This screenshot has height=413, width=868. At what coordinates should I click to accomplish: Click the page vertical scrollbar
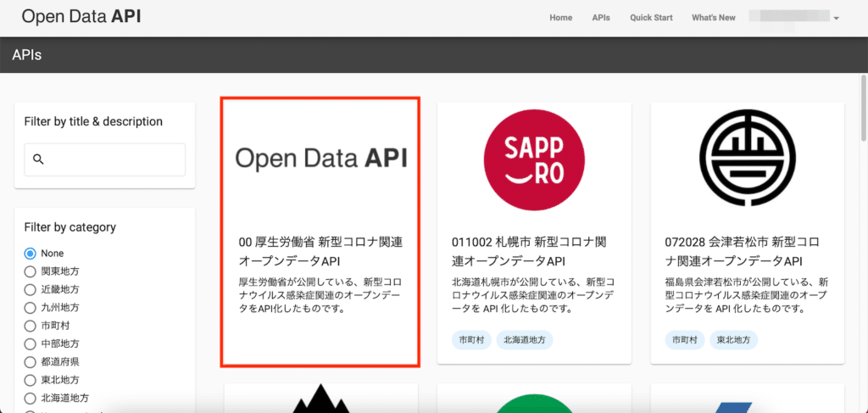[864, 108]
